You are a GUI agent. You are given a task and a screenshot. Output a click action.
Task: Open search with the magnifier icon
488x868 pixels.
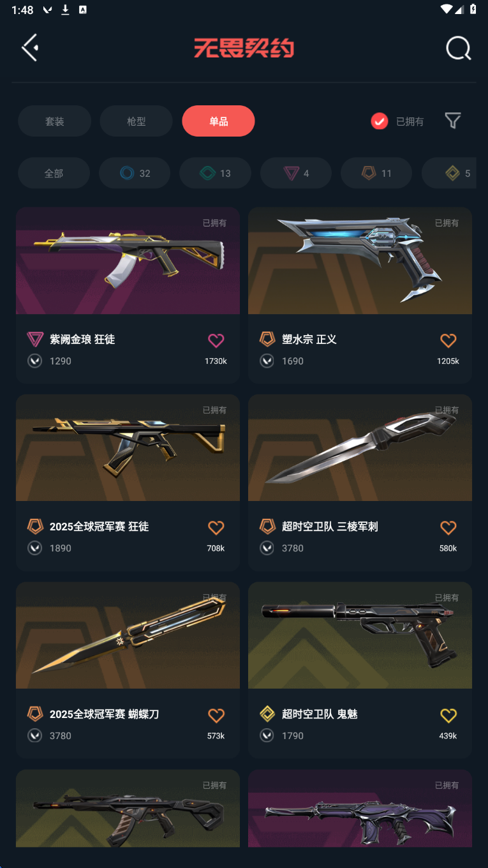[x=458, y=48]
